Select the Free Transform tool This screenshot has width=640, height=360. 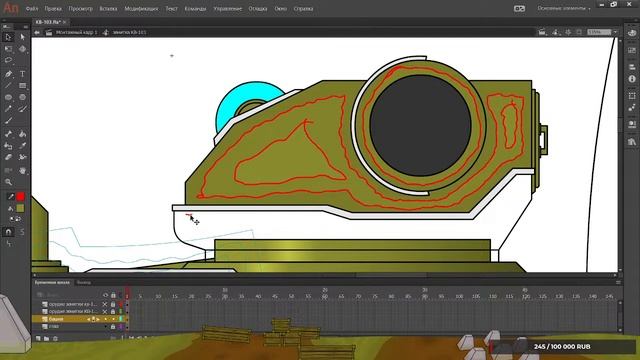coord(8,49)
